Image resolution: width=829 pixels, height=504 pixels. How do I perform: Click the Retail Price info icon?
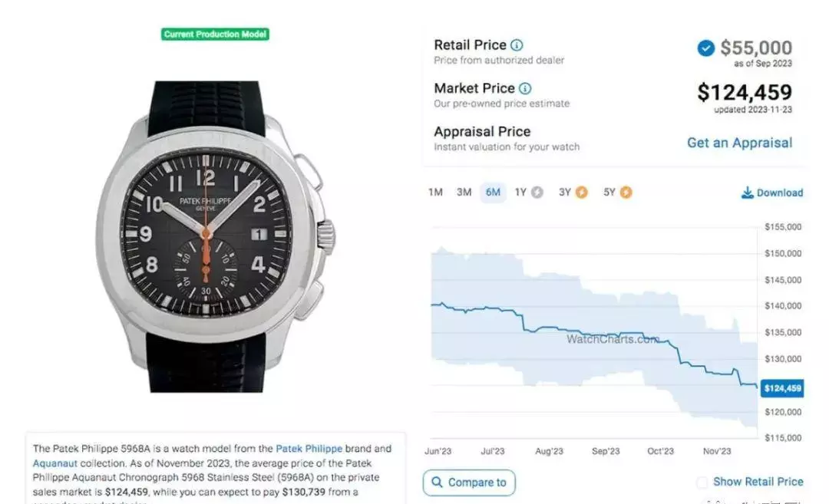(x=517, y=45)
